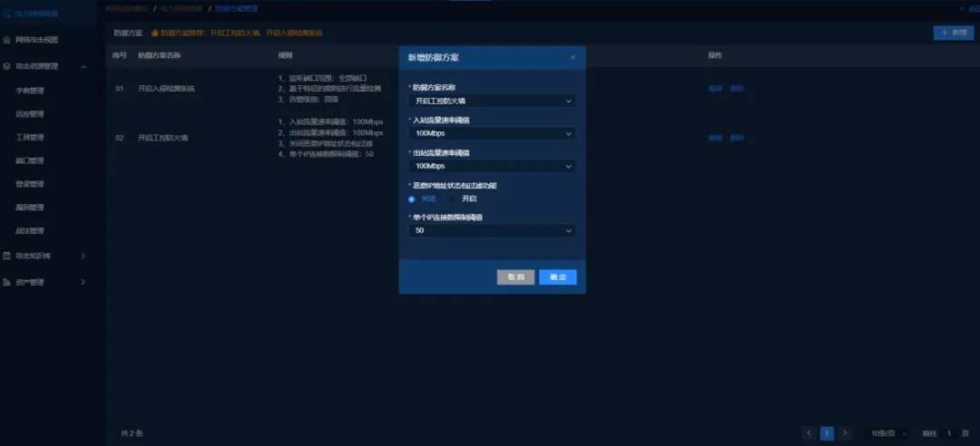
Task: Close the 新增防御方案 dialog with X
Action: (x=573, y=57)
